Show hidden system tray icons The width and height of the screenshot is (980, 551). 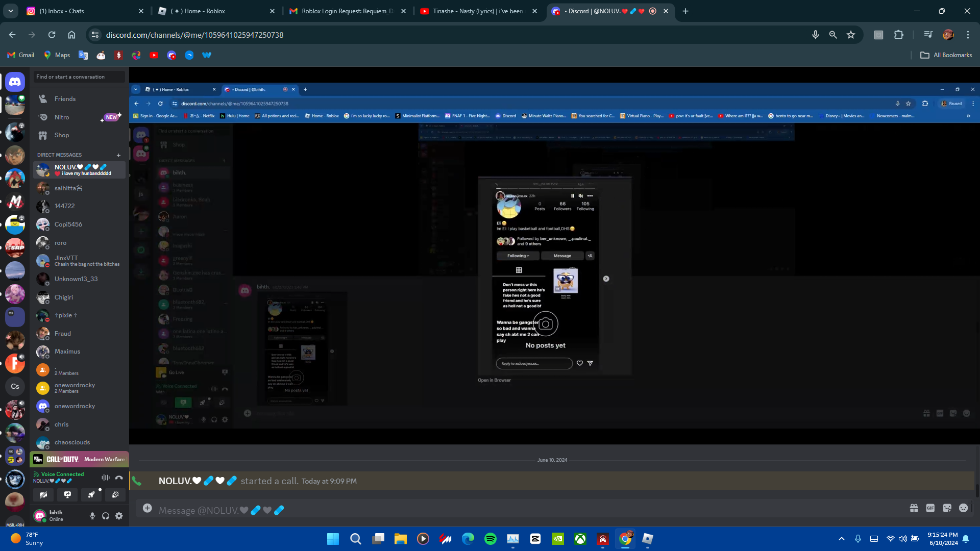point(841,539)
